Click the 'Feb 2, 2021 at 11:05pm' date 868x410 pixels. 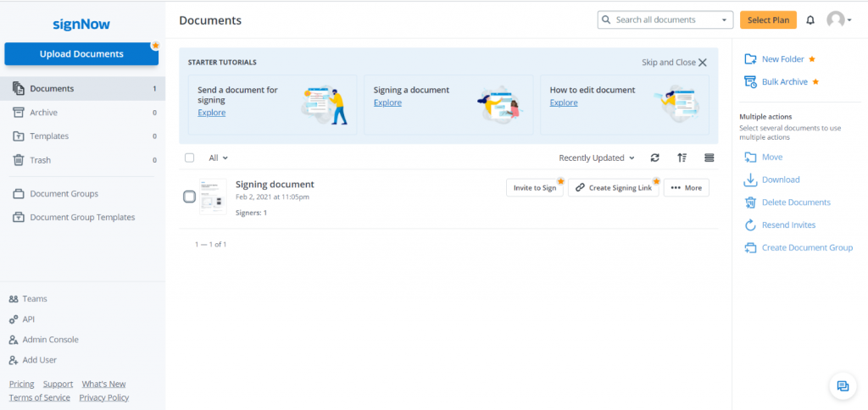point(272,197)
